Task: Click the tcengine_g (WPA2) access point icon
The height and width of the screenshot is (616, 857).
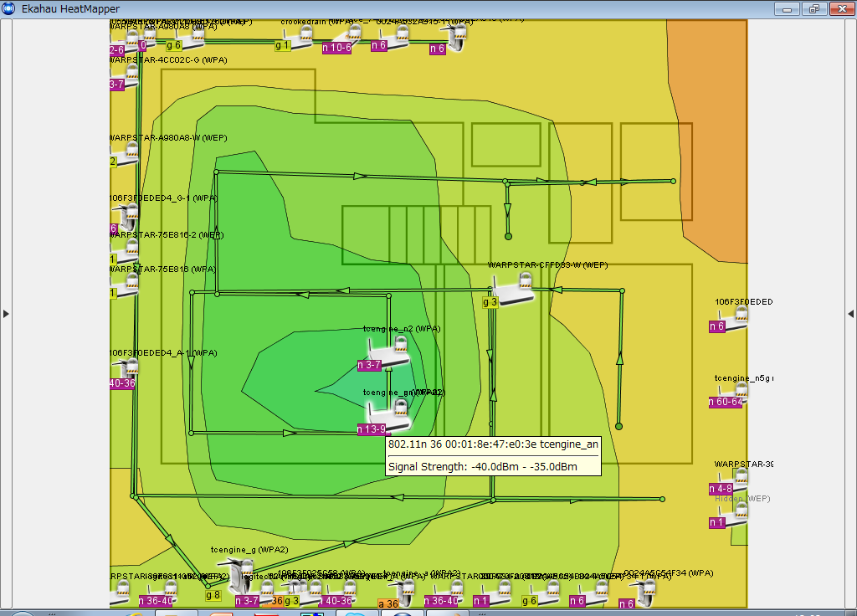Action: [237, 574]
